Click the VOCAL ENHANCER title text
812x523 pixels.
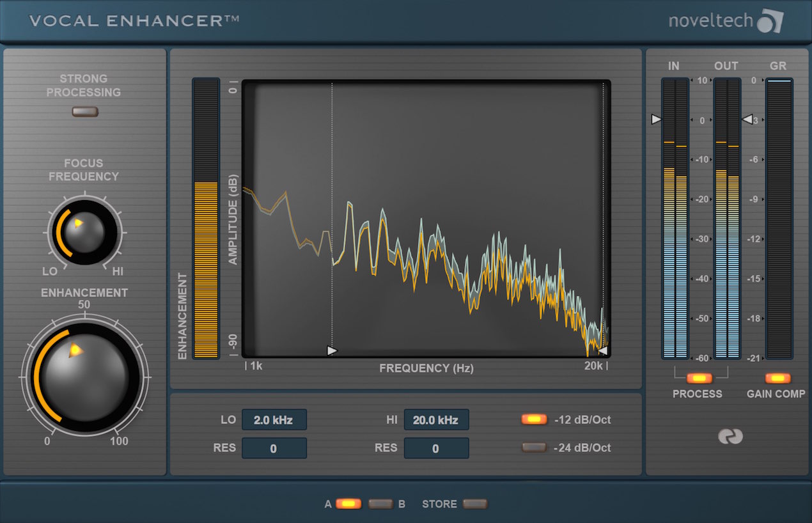tap(134, 20)
